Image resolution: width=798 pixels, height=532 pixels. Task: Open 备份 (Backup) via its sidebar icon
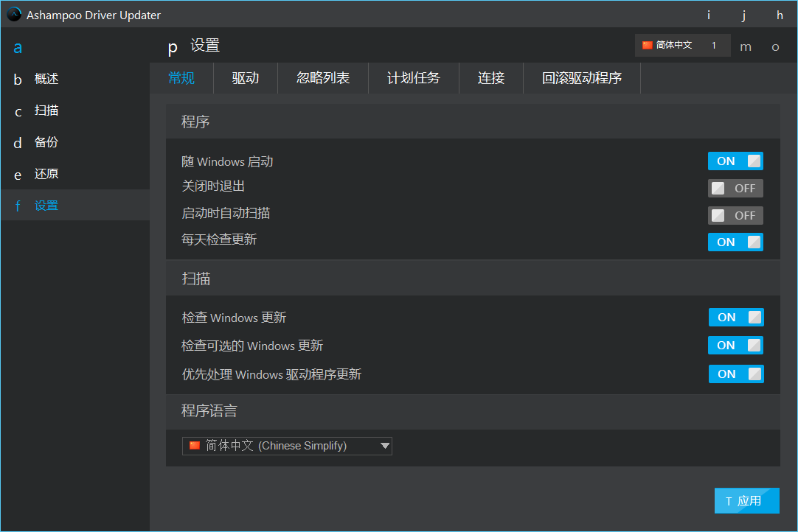17,142
